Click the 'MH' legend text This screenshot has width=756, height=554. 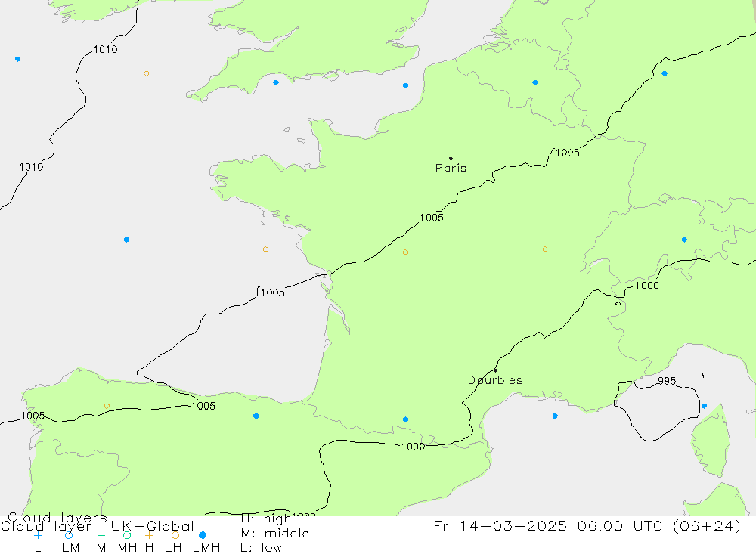tap(127, 548)
